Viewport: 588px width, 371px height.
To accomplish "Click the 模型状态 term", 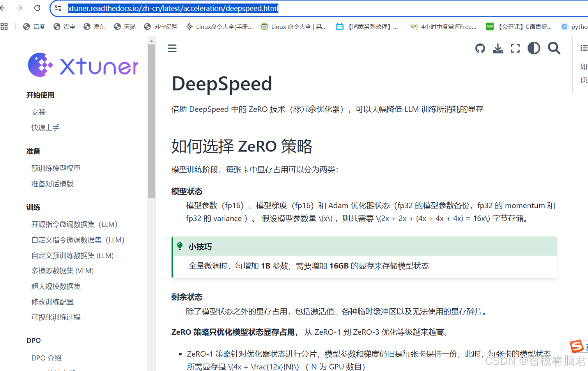I will tap(187, 191).
